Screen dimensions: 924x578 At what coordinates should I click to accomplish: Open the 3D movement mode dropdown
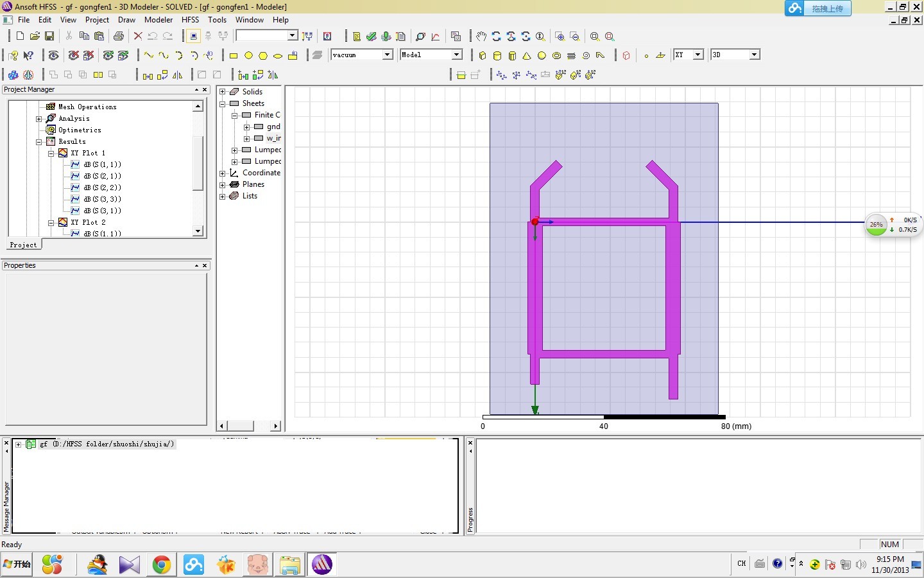click(755, 55)
